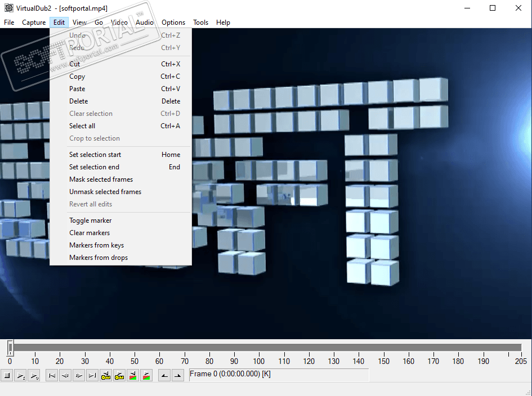Choose Delete from the Edit menu
Viewport: 532px width, 396px height.
(x=120, y=101)
